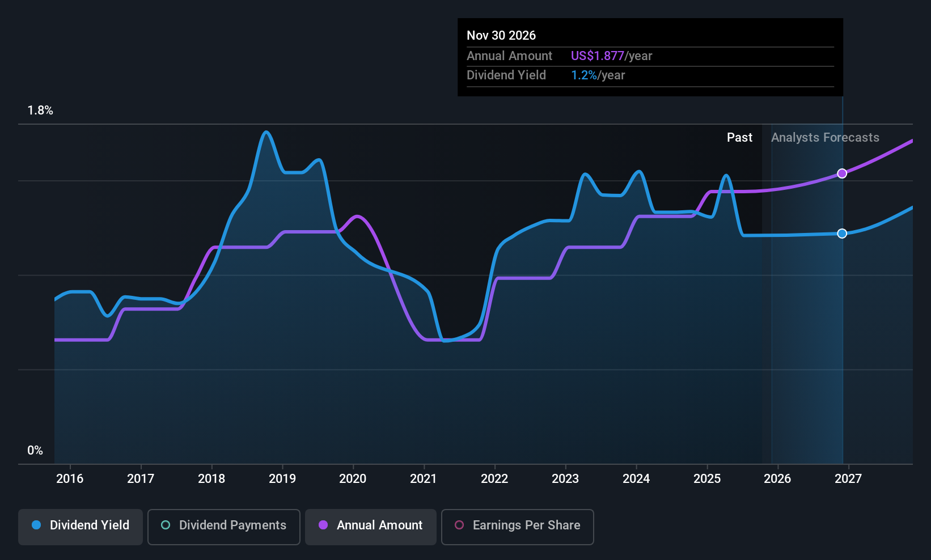This screenshot has width=931, height=560.
Task: Toggle the Dividend Payments series
Action: 224,527
